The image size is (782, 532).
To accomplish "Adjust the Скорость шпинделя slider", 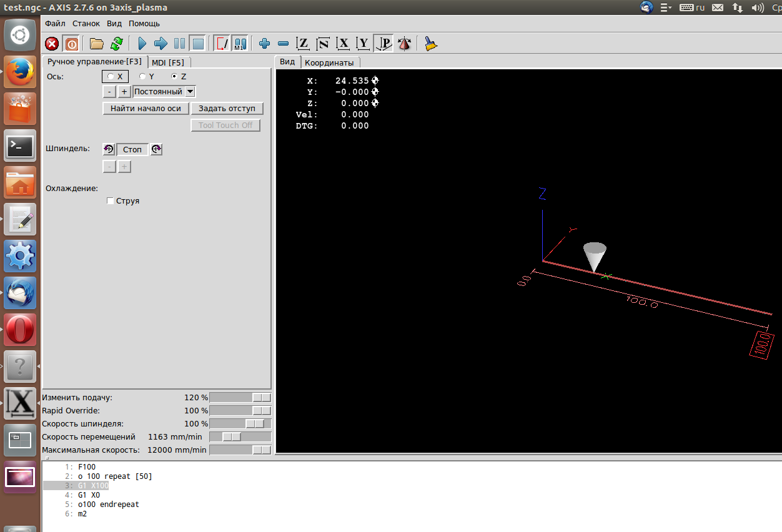I will point(240,424).
